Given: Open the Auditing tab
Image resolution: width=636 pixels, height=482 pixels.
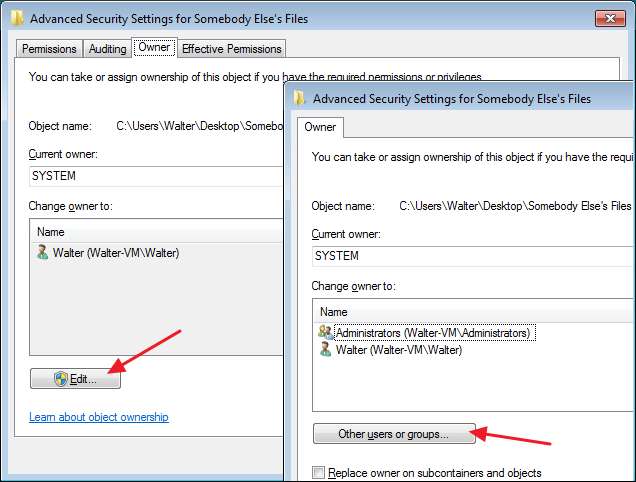Looking at the screenshot, I should (108, 48).
